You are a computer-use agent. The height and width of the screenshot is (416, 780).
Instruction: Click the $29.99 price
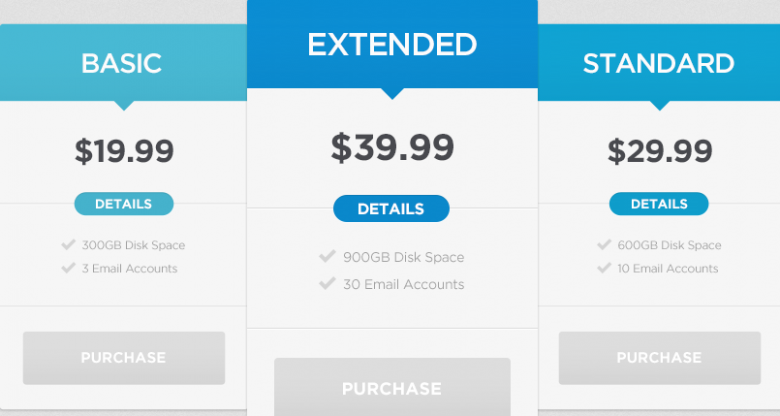(660, 152)
